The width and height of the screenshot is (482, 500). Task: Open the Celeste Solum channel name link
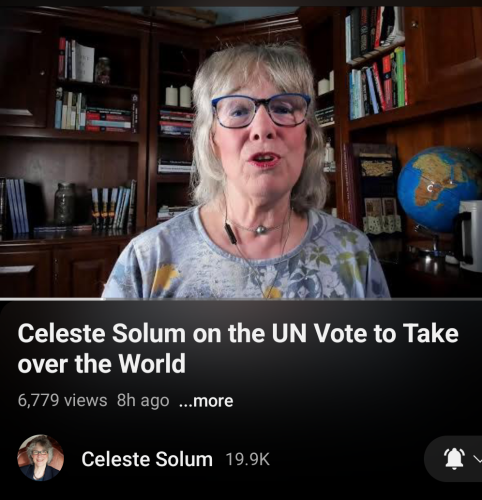[x=147, y=459]
